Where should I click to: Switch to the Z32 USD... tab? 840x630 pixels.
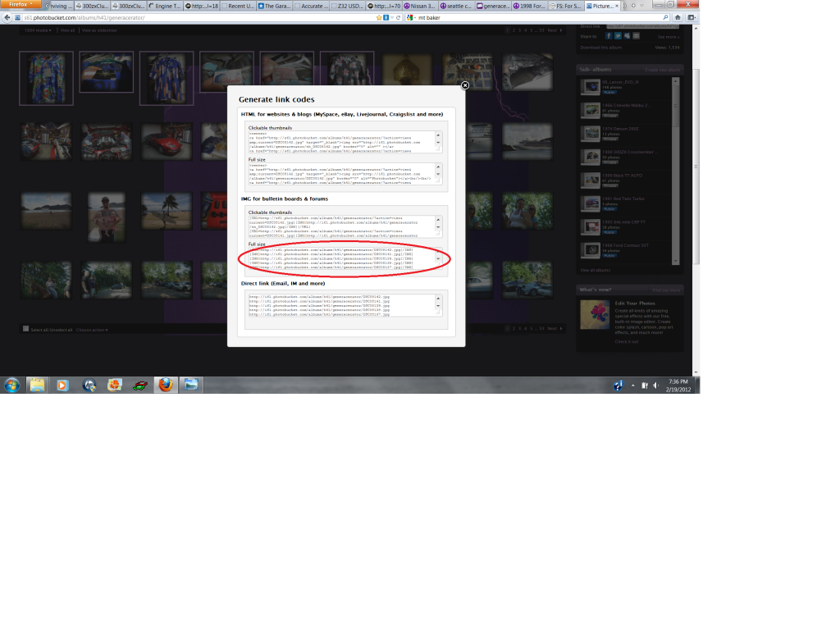coord(347,6)
